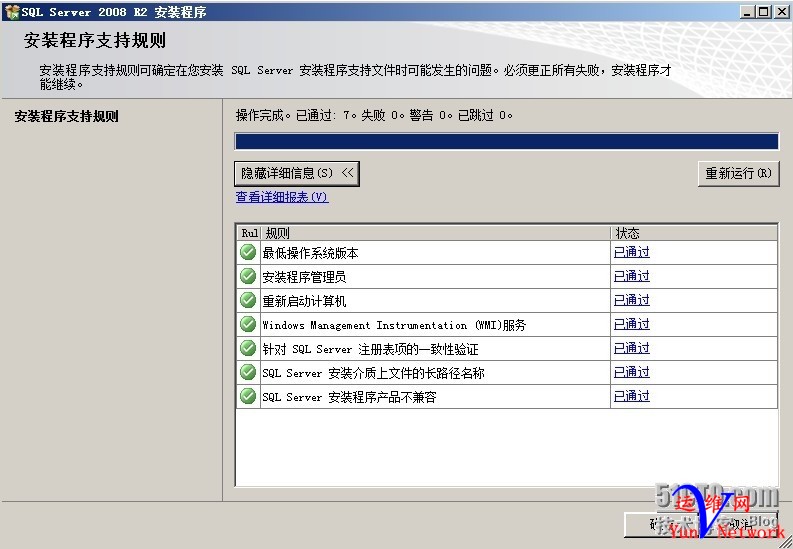Maximize the setup window
This screenshot has height=549, width=793.
pos(764,12)
